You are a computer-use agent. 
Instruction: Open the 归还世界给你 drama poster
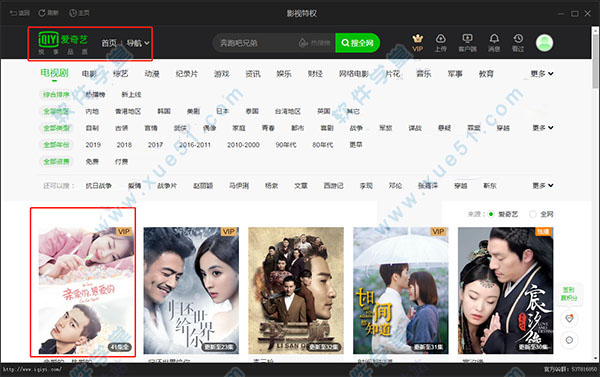click(x=191, y=291)
